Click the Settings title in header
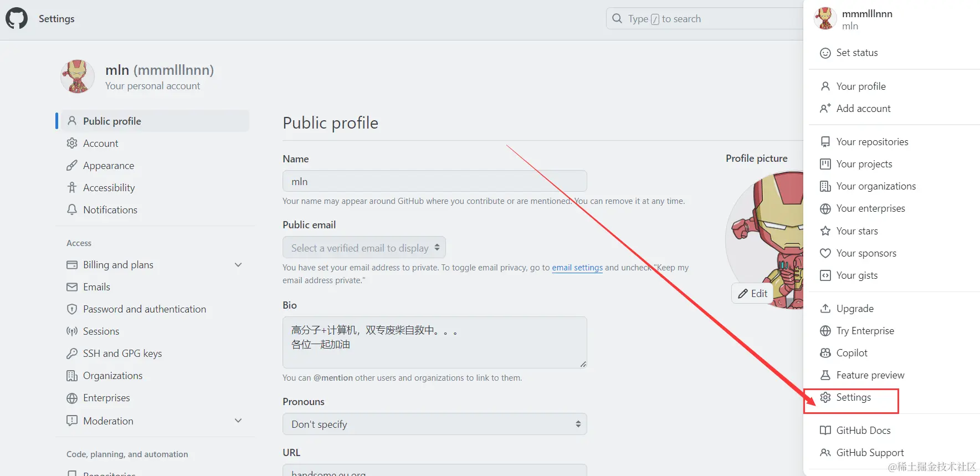Screen dimensions: 980x476 [x=57, y=18]
